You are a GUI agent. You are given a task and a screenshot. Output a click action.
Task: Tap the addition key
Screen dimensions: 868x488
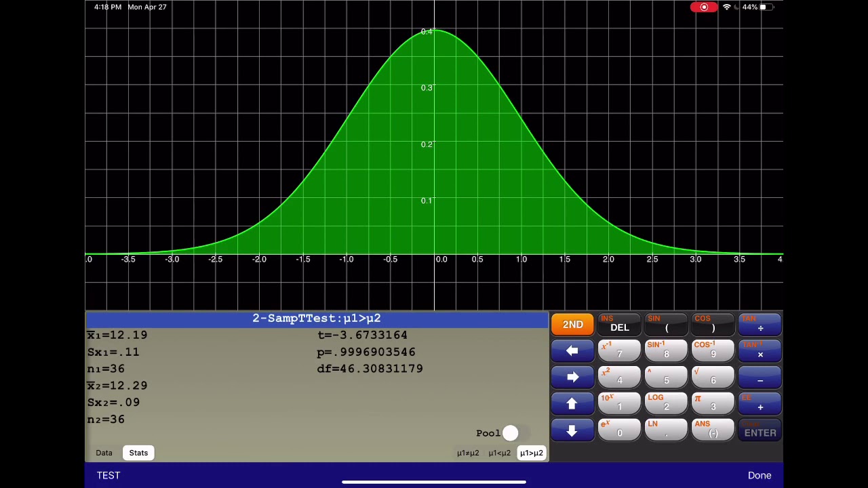click(760, 404)
